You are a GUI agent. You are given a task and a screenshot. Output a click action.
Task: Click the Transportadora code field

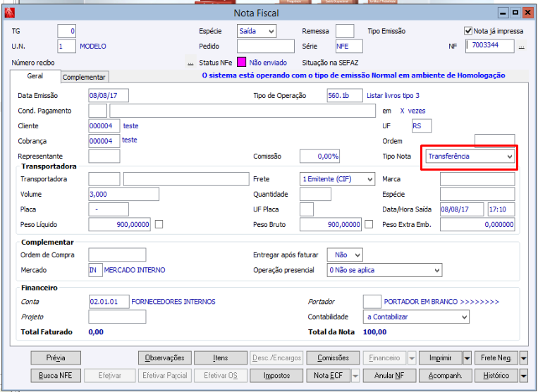(x=104, y=179)
